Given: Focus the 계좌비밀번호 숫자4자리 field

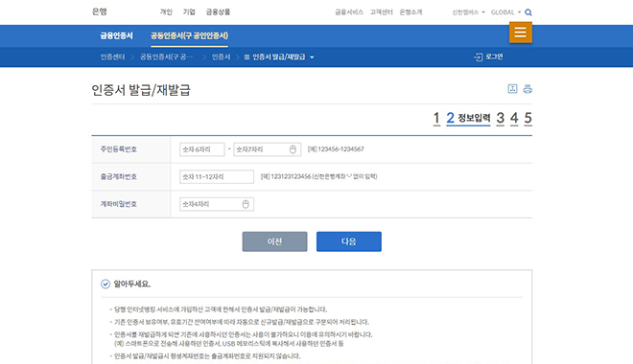Looking at the screenshot, I should click(217, 204).
